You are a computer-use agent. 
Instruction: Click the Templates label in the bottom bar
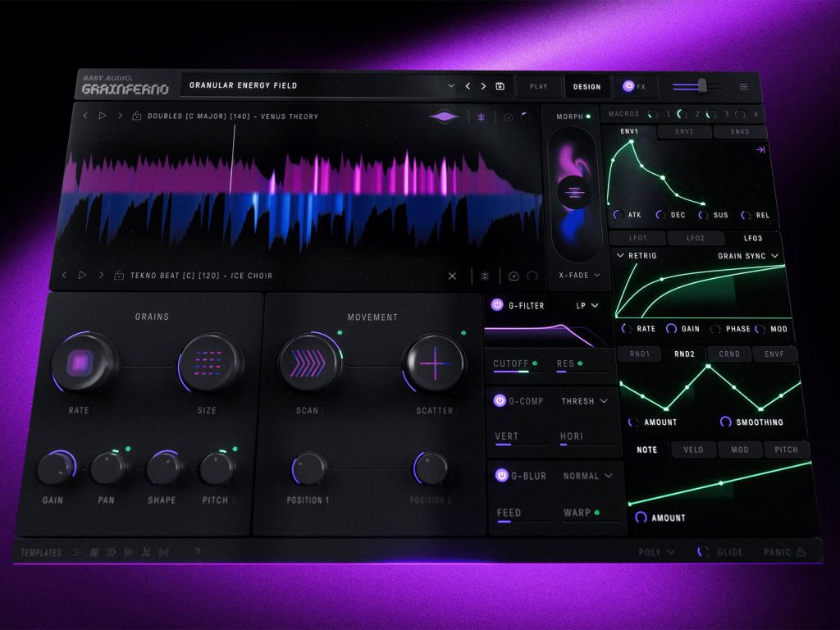41,552
